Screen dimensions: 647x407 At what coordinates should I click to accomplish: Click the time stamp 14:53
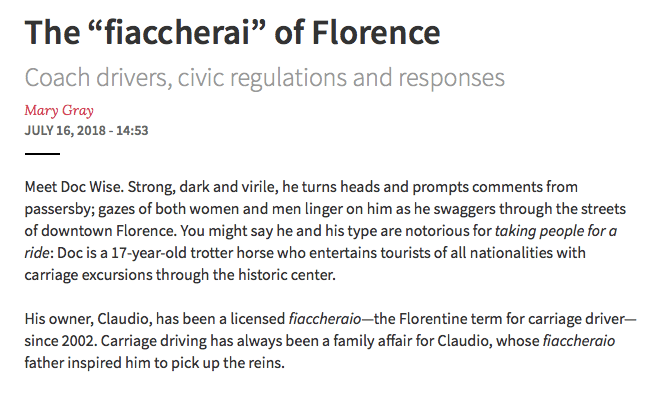tap(129, 130)
